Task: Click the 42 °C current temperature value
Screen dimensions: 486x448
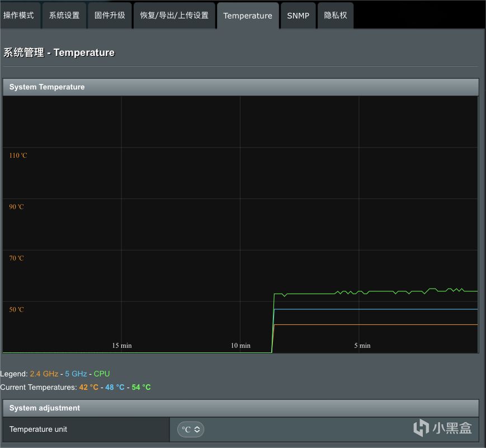Action: [89, 387]
